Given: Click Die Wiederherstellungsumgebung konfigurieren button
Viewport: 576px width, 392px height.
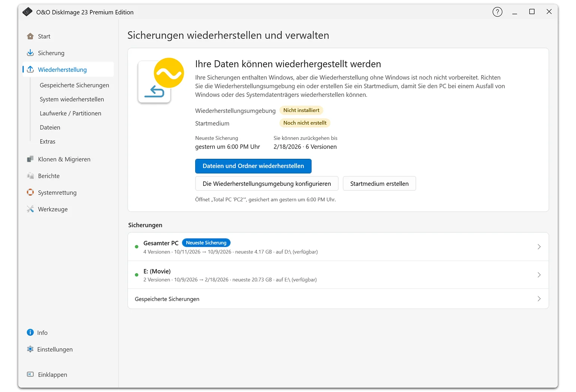Looking at the screenshot, I should [x=267, y=184].
